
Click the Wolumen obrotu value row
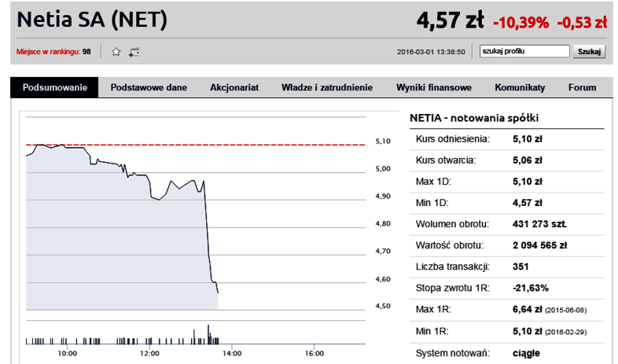[507, 224]
